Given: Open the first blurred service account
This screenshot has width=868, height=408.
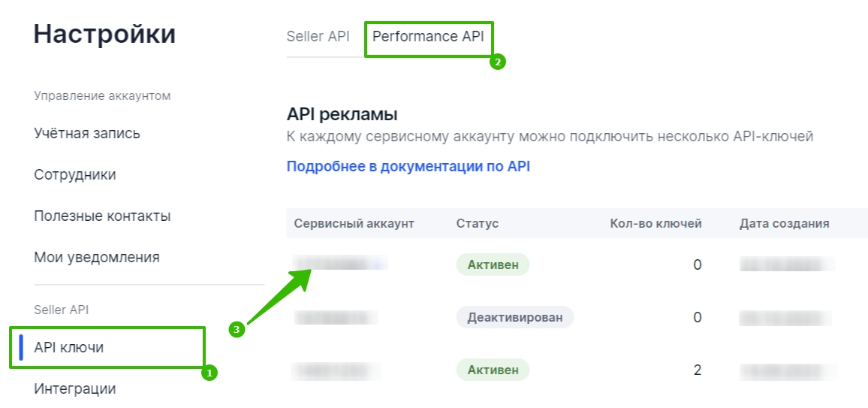Looking at the screenshot, I should click(340, 262).
